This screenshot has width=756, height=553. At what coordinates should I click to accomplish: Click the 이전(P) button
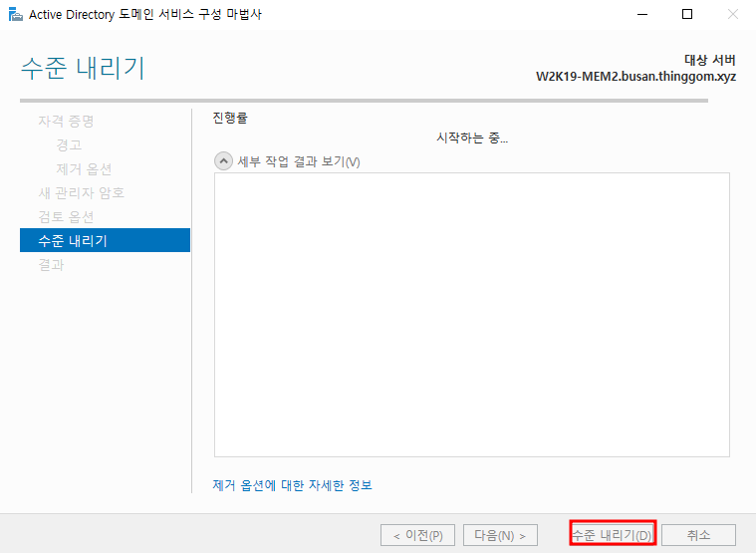pos(417,535)
